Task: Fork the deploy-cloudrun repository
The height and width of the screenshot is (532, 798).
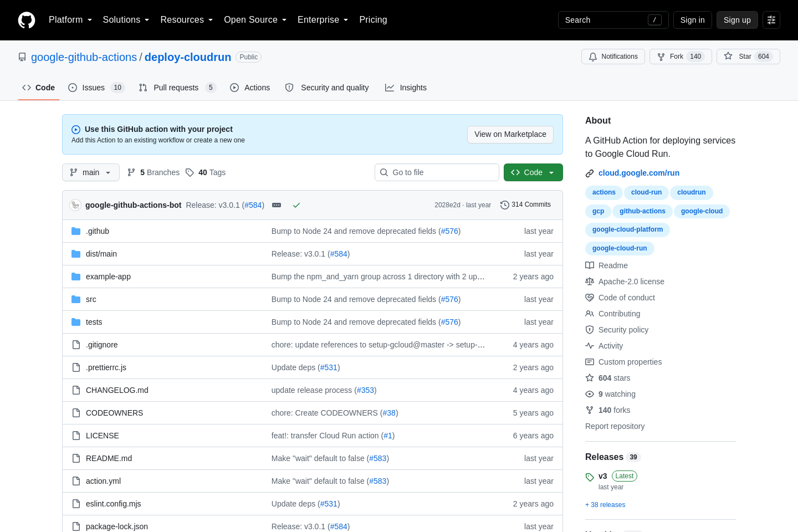Action: [x=681, y=57]
